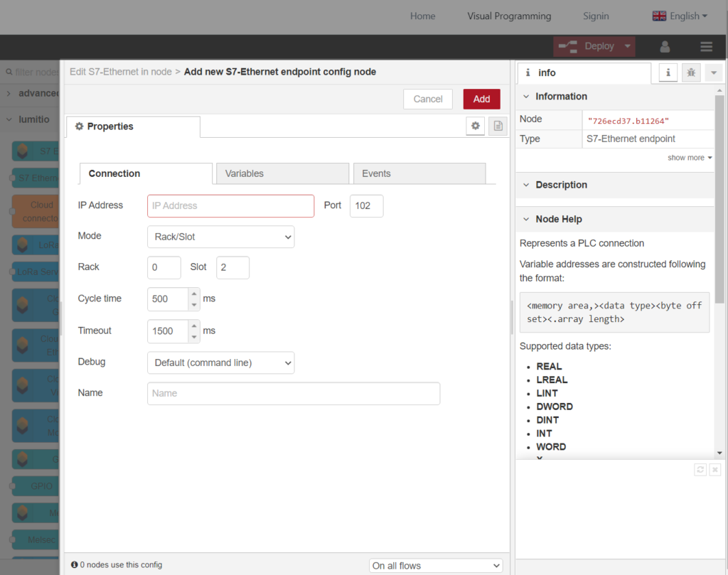Click the Rack input field
Screen dimensions: 728x575
pyautogui.click(x=164, y=267)
